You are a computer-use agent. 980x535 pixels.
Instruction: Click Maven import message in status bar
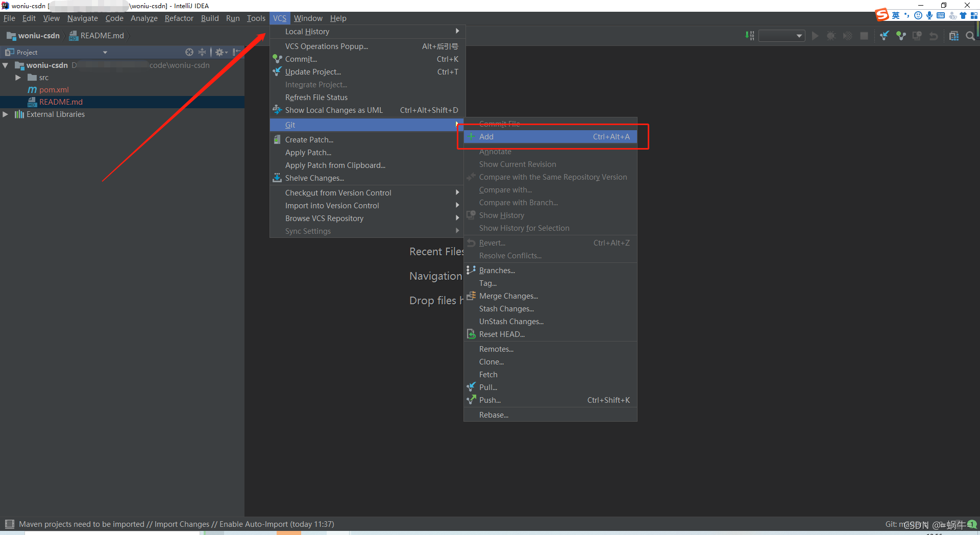(x=177, y=524)
